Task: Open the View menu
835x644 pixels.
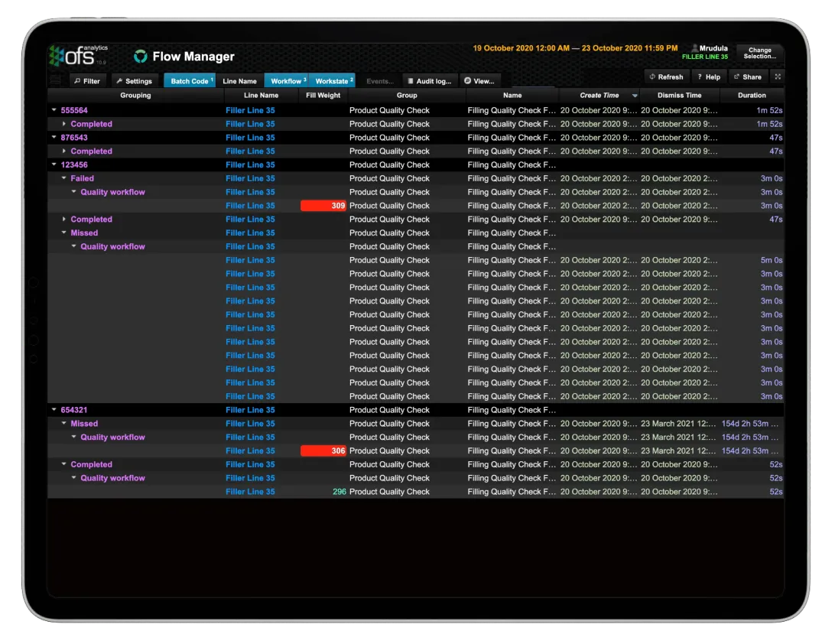Action: [480, 80]
